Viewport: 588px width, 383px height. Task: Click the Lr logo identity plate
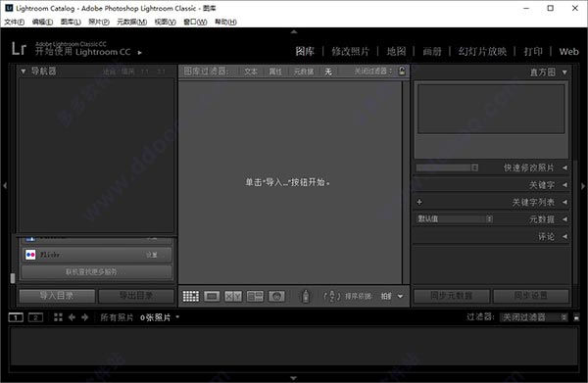pos(19,49)
